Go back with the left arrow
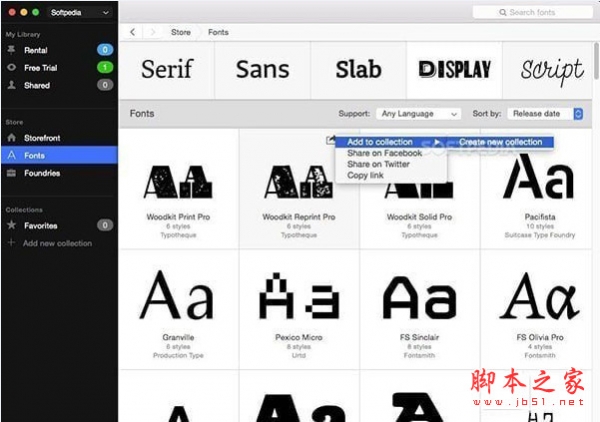This screenshot has height=422, width=600. [x=132, y=32]
